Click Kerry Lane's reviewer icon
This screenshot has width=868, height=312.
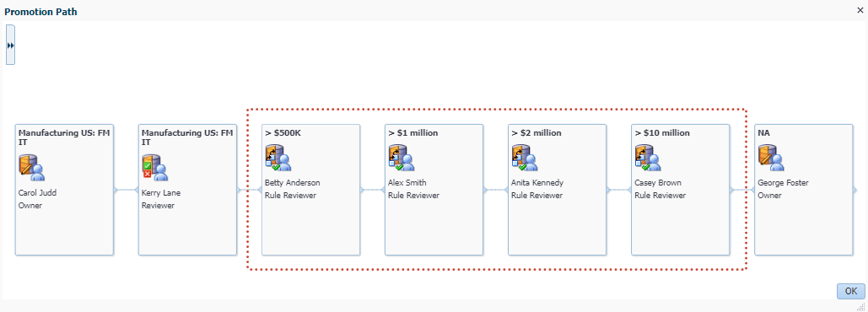155,168
